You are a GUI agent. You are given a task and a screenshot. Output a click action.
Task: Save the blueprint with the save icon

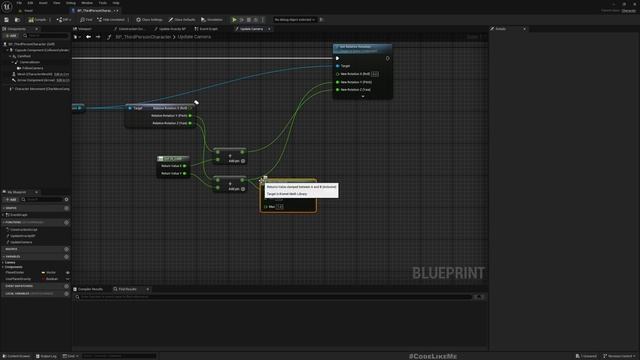coord(7,20)
